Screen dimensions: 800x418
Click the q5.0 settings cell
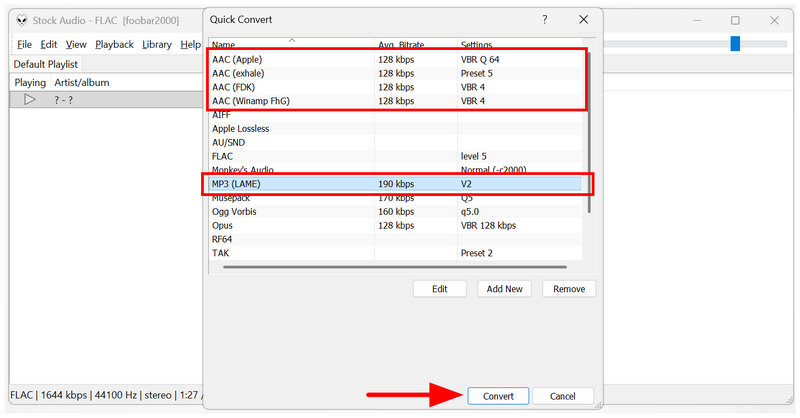(469, 211)
